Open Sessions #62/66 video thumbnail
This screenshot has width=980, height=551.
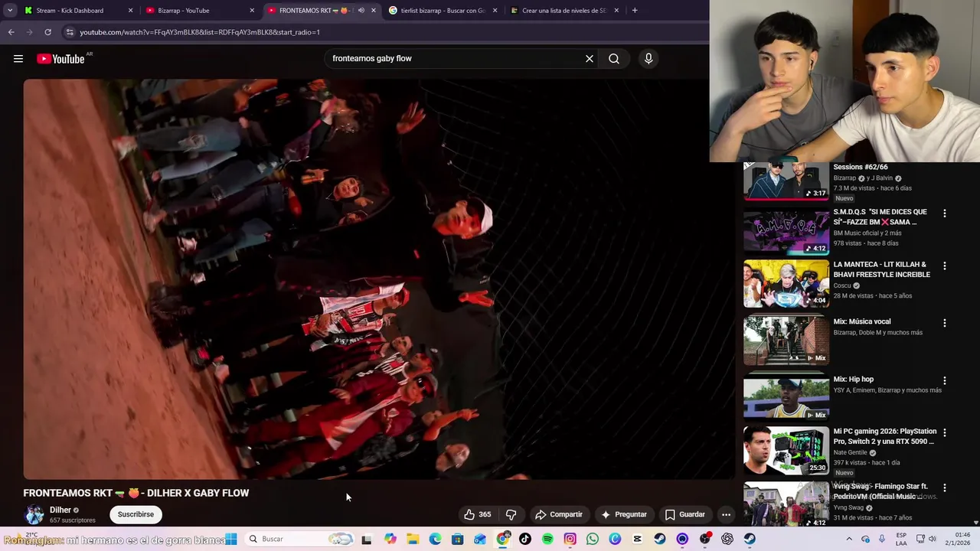pyautogui.click(x=786, y=181)
